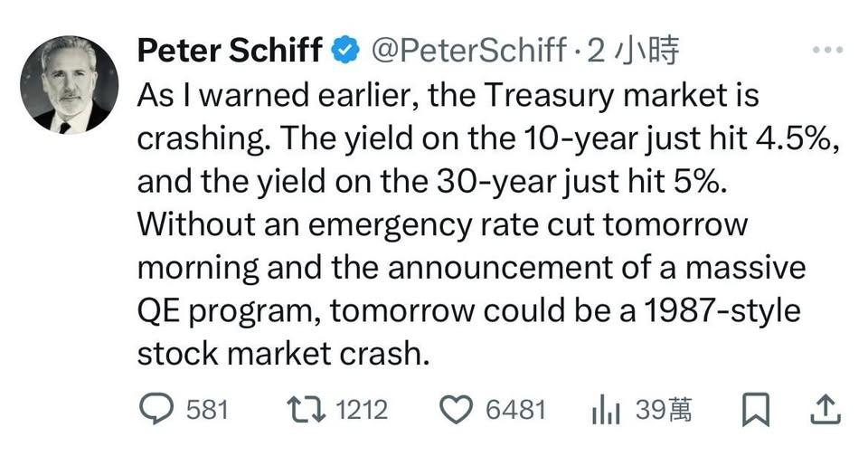Open the @PeterSchiff handle link
The height and width of the screenshot is (456, 868).
(x=469, y=52)
